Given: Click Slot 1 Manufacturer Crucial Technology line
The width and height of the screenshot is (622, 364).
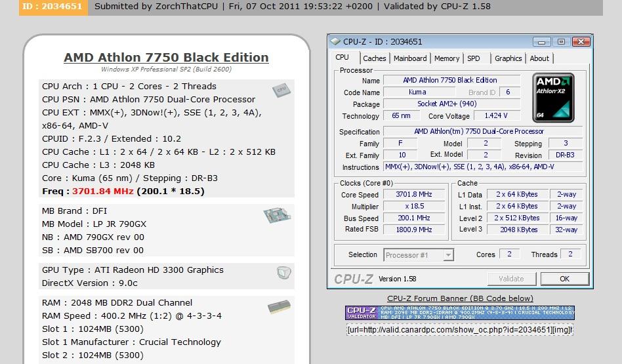Looking at the screenshot, I should [x=131, y=342].
